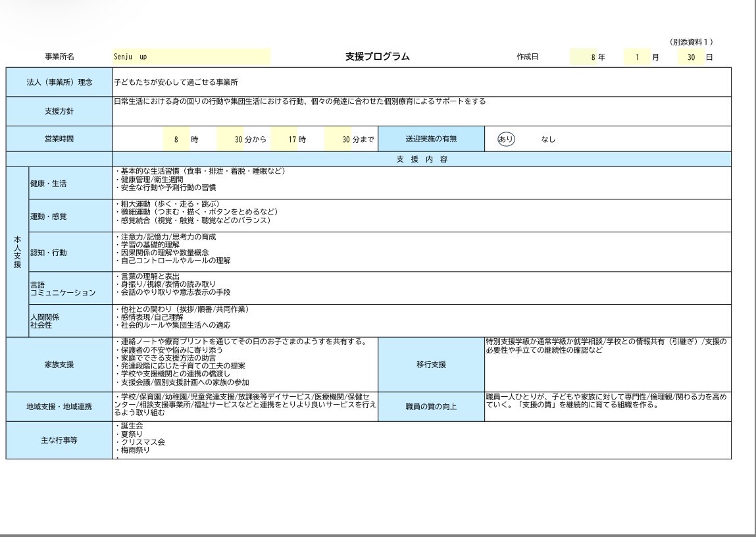Click the 支援方針 description cell
Image resolution: width=756 pixels, height=537 pixels.
[x=421, y=111]
